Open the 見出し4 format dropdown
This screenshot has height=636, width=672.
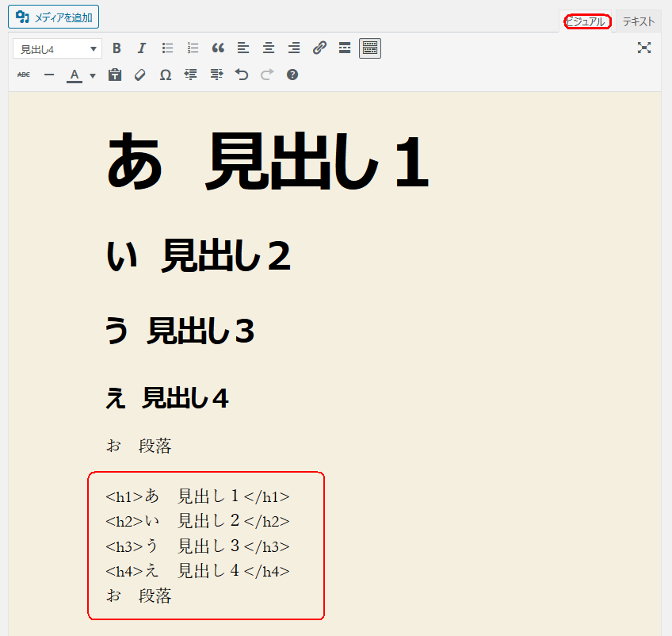pos(57,49)
